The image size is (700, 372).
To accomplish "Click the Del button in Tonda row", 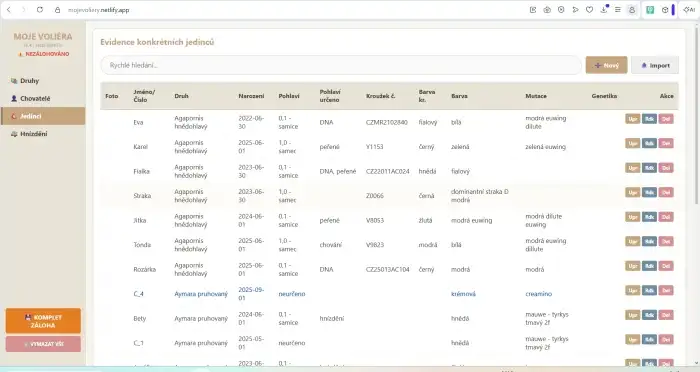I will (666, 242).
